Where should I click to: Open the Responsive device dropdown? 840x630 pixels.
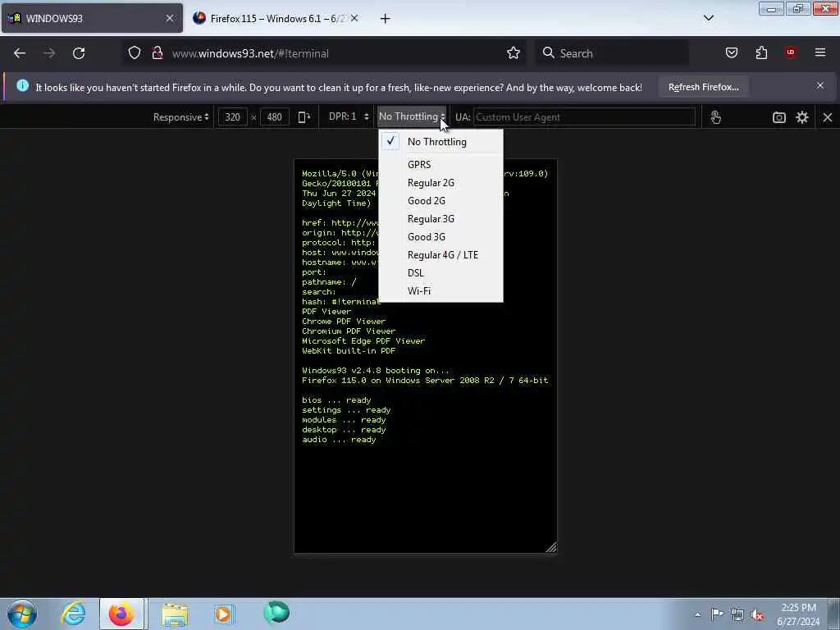(x=180, y=116)
